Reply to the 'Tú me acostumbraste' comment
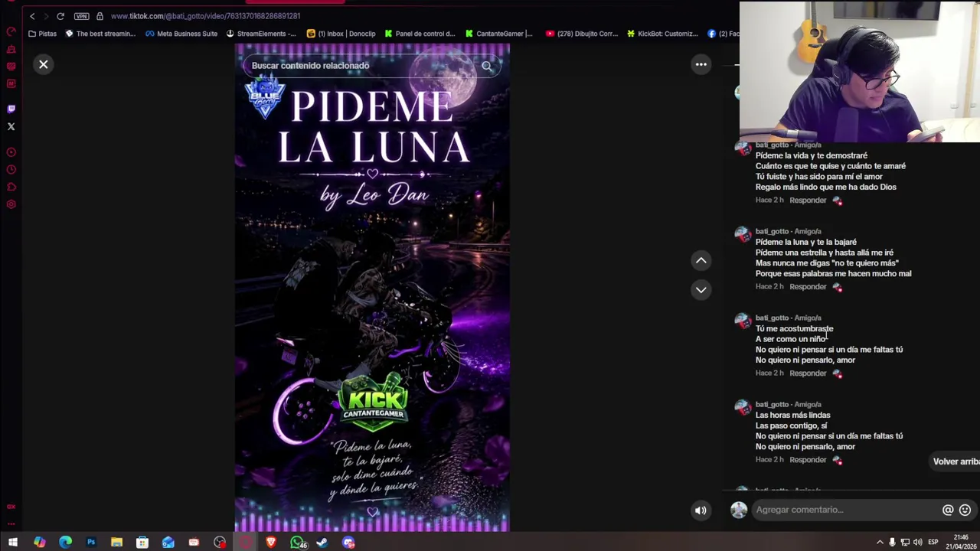Screen dimensions: 980x551 pos(808,373)
